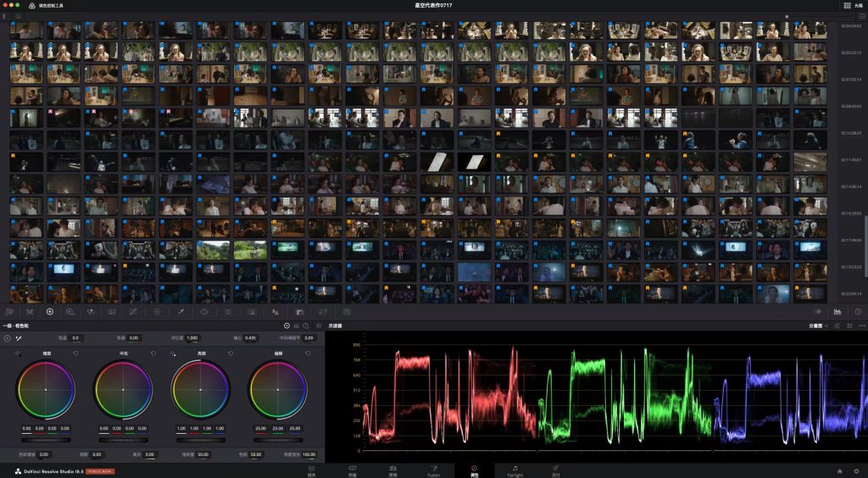Click the auto balance magic wand
This screenshot has width=868, height=478.
[x=18, y=338]
